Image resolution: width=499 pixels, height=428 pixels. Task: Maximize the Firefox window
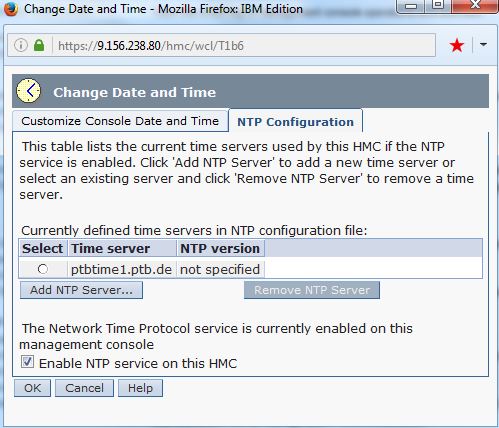pos(438,5)
